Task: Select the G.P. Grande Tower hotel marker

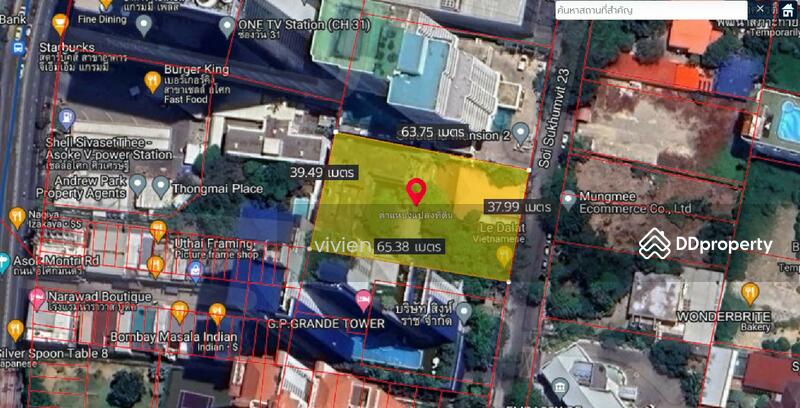Action: (363, 300)
